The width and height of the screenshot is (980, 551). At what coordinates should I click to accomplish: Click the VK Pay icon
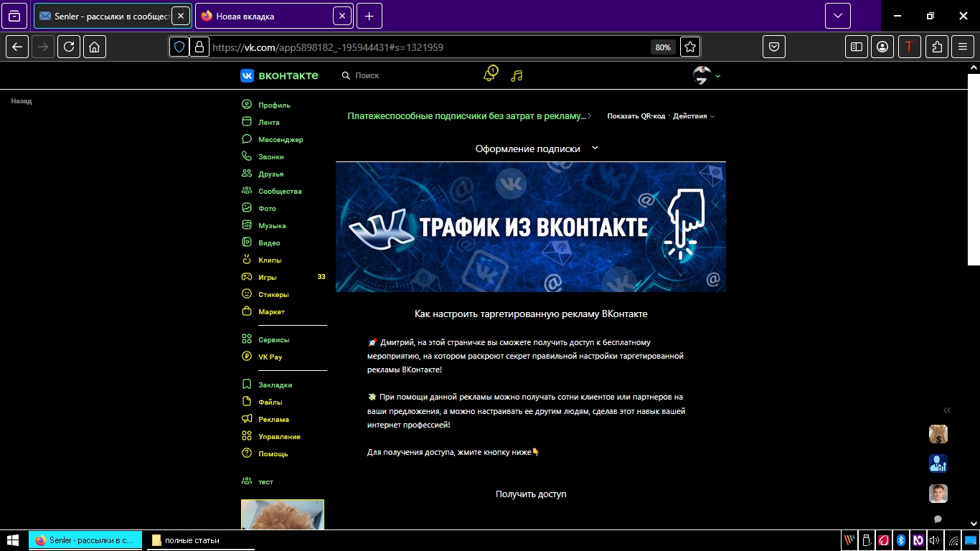coord(247,357)
